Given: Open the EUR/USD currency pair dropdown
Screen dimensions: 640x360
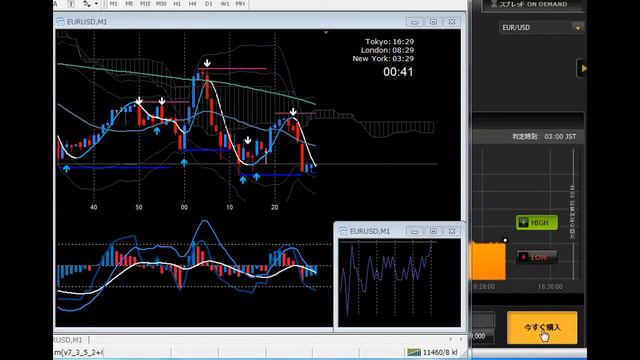Looking at the screenshot, I should 541,28.
